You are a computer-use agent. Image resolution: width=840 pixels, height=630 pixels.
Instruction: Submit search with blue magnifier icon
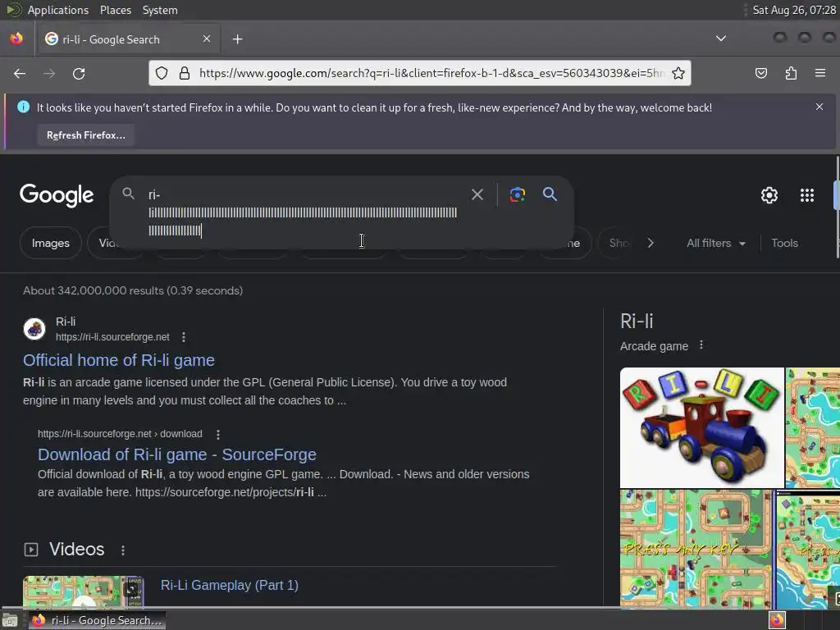click(550, 194)
